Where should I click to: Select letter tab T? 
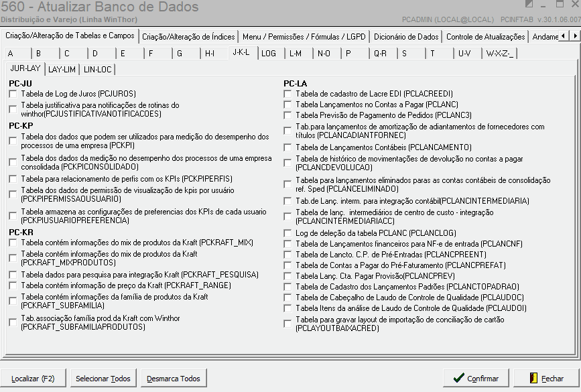click(440, 54)
